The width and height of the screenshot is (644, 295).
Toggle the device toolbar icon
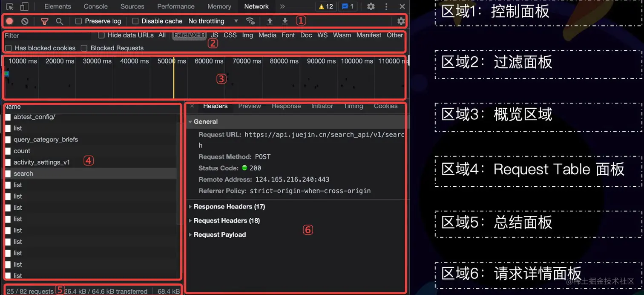[24, 6]
